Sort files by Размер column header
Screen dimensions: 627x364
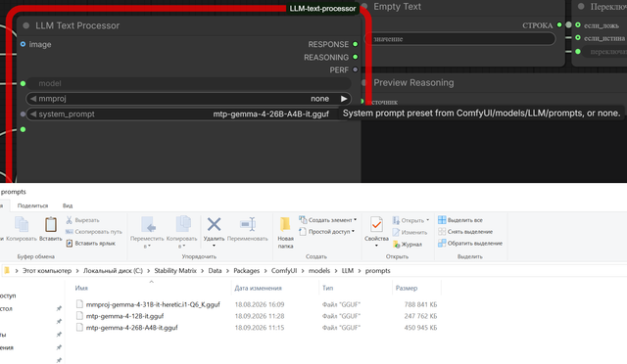click(407, 288)
